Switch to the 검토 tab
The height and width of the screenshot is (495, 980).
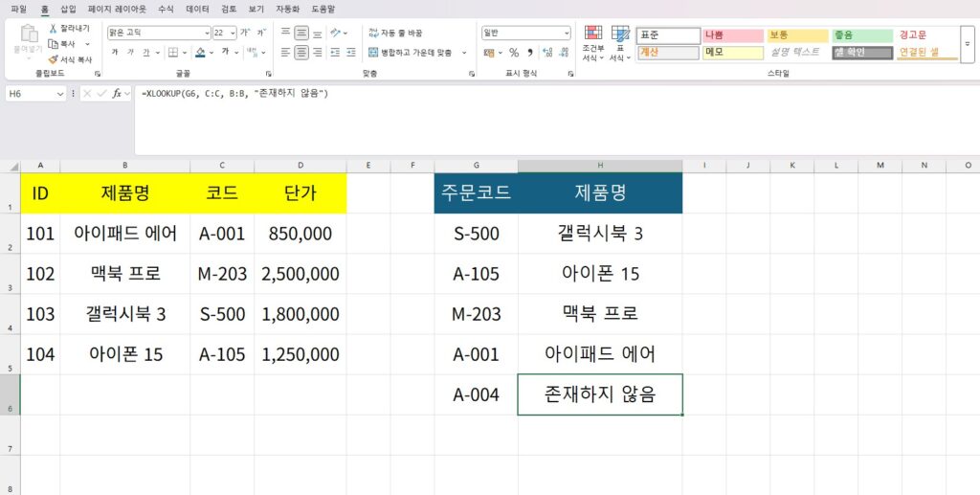point(229,10)
